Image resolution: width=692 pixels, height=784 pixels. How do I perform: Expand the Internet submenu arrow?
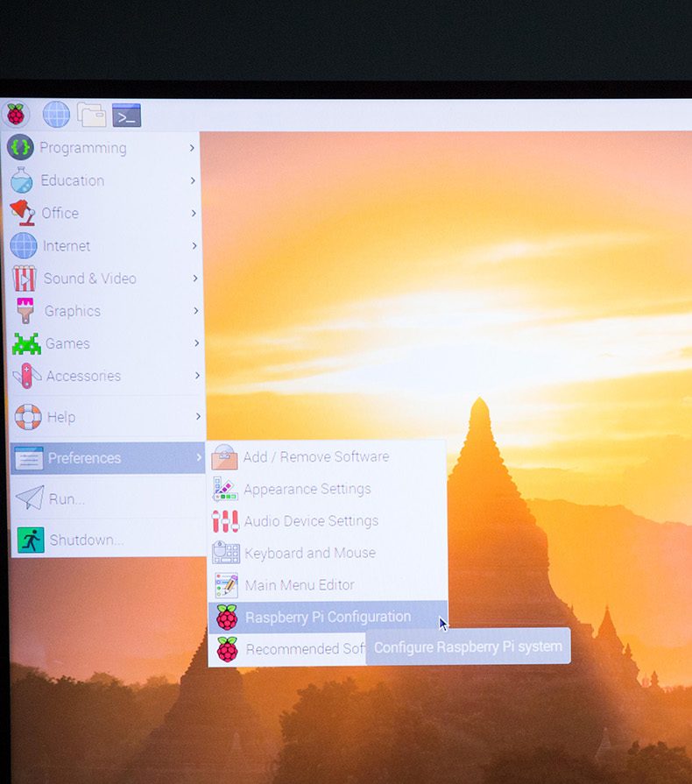pos(194,245)
